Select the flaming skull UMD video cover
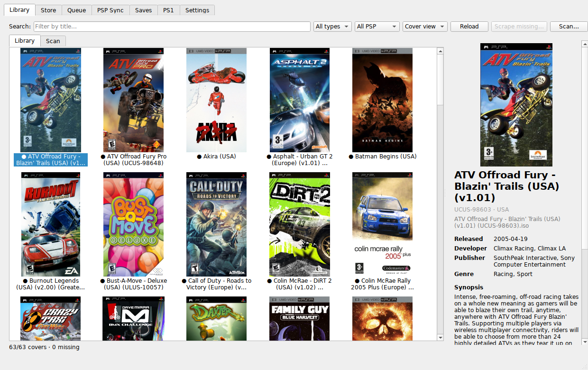The image size is (588, 370). coord(383,318)
